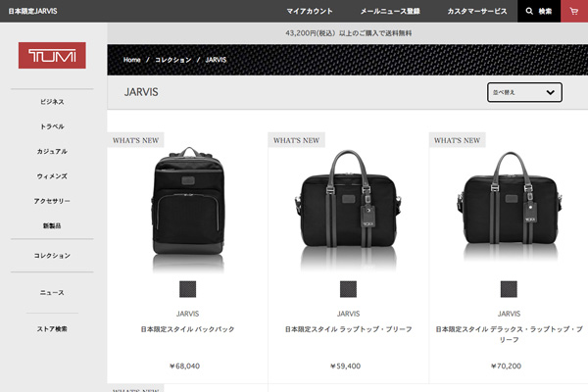Image resolution: width=588 pixels, height=392 pixels.
Task: Open the 並べ替え sort dropdown
Action: (x=524, y=92)
